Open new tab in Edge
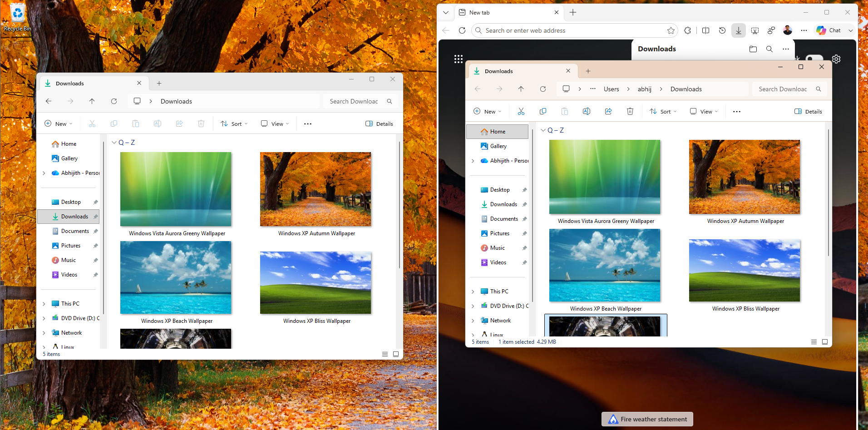 click(573, 12)
